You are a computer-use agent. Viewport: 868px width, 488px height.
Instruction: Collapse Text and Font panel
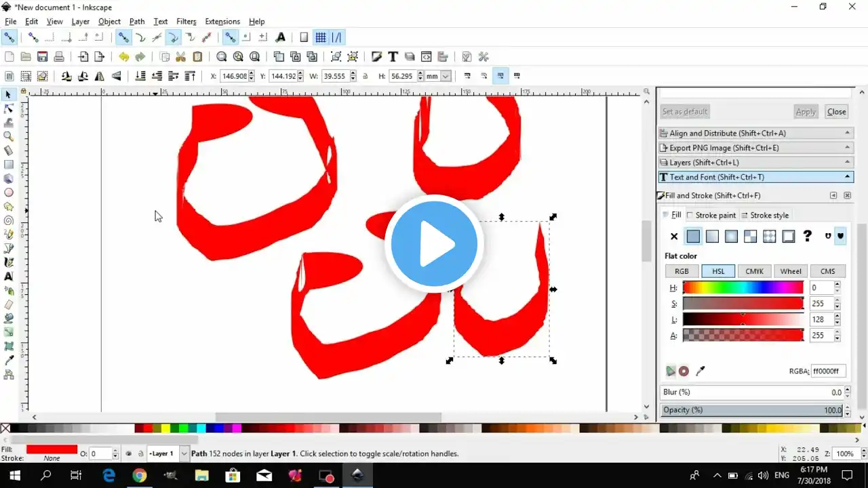755,177
